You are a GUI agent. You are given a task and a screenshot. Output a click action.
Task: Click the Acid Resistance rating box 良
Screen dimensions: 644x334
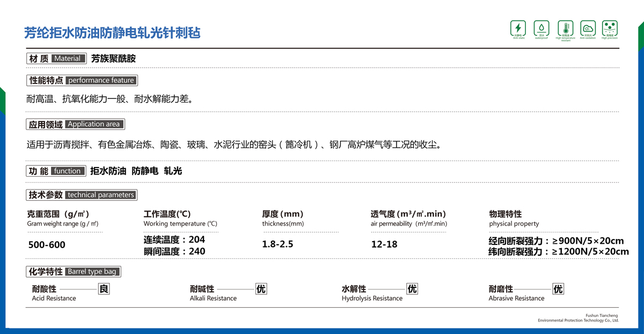pyautogui.click(x=104, y=289)
